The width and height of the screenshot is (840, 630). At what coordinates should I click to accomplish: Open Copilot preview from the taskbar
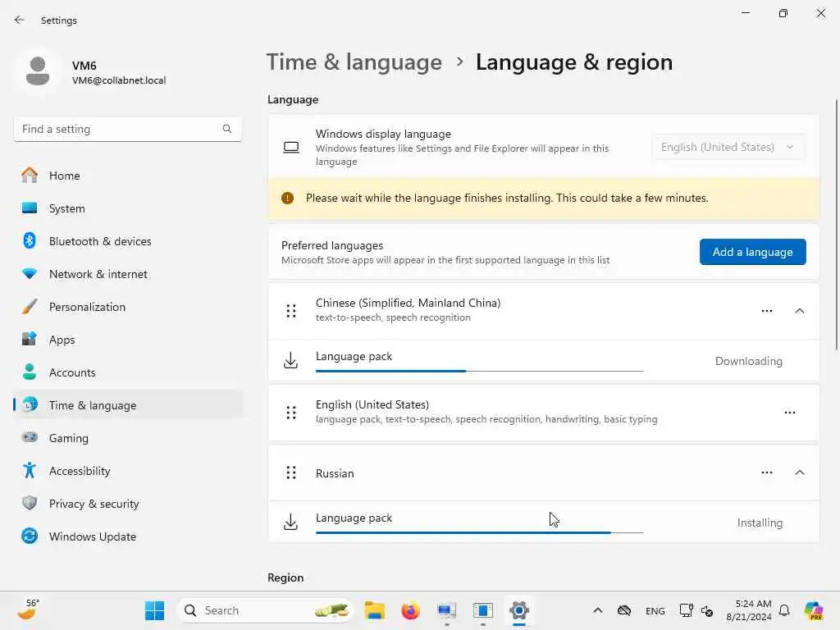[x=814, y=610]
